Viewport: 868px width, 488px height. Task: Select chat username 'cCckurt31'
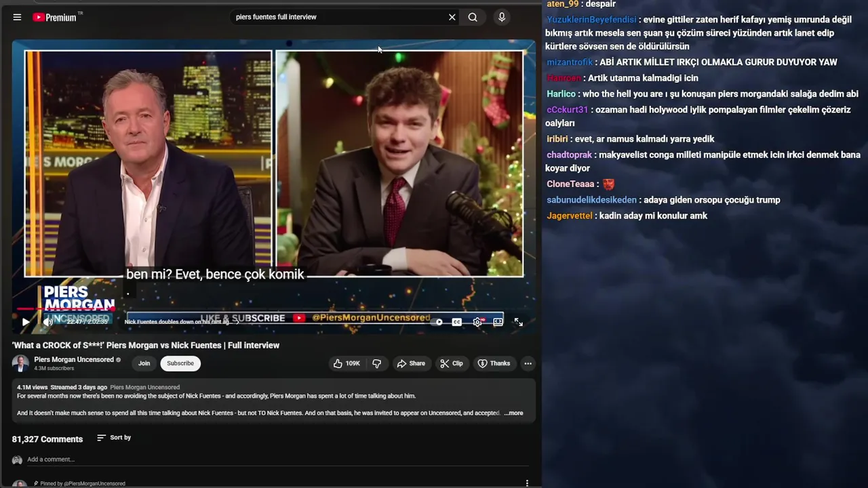(x=567, y=110)
